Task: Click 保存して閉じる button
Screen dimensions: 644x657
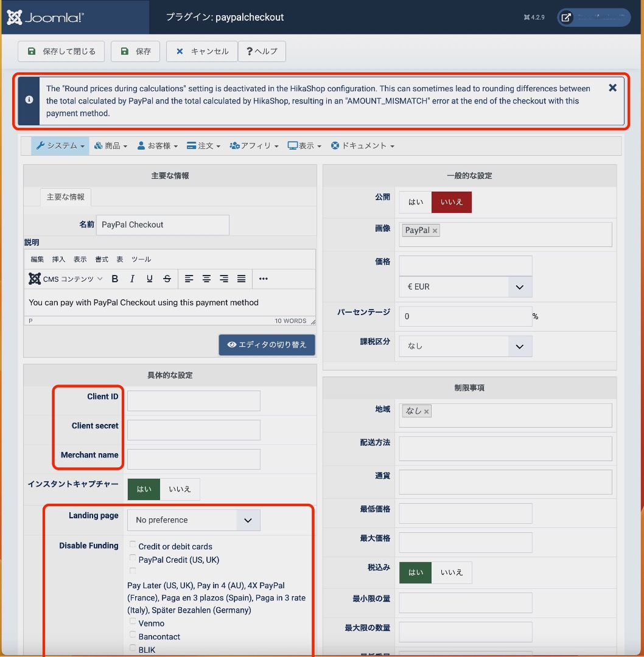Action: pyautogui.click(x=61, y=51)
